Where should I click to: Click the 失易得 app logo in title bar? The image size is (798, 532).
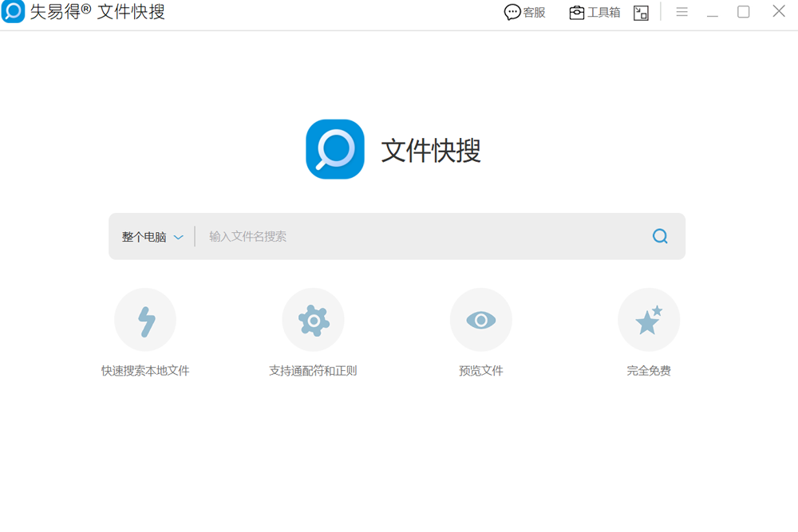pos(13,12)
